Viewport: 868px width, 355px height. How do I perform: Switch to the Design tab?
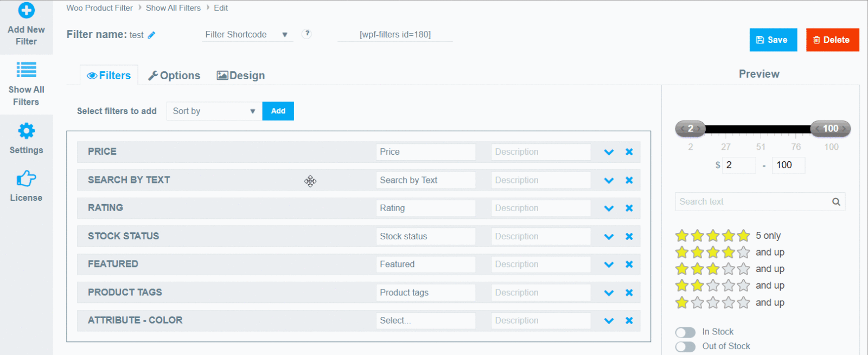pos(241,75)
